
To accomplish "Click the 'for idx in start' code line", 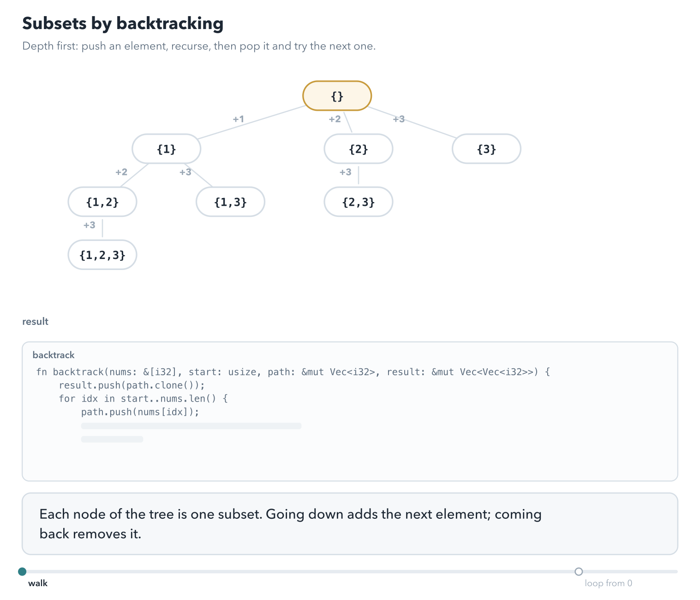I will (143, 399).
